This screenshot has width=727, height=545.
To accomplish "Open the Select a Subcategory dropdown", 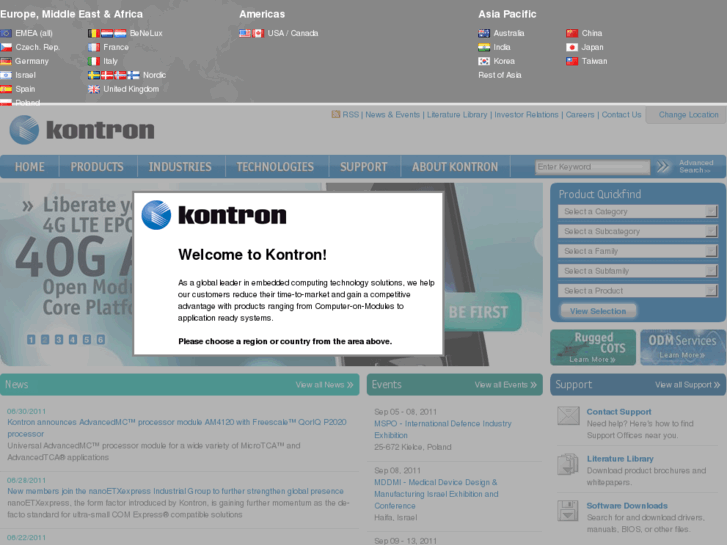I will point(638,231).
